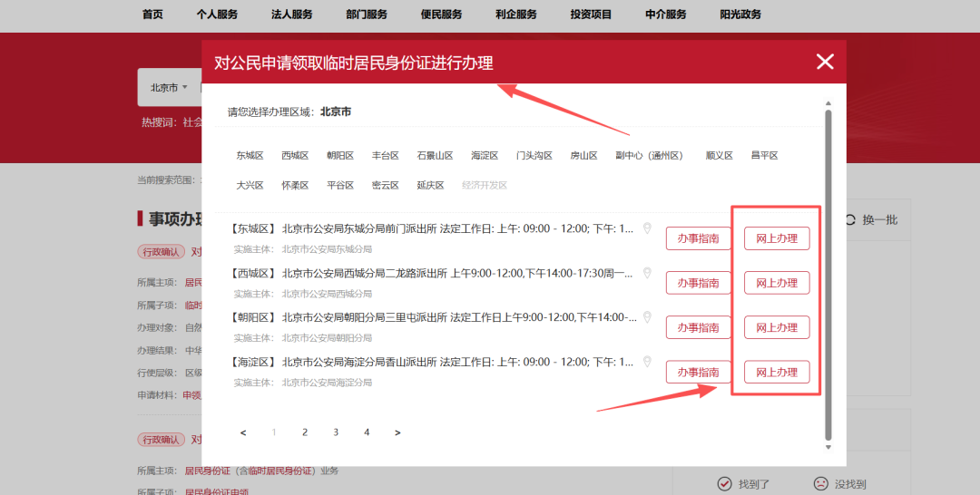
Task: Open 便民服务 in the top navigation
Action: coord(441,15)
